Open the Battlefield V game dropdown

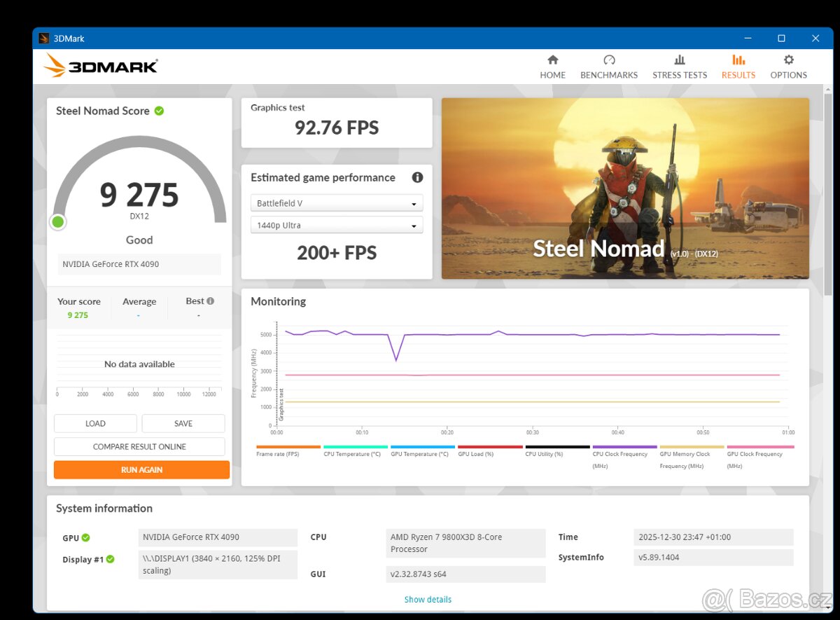[336, 202]
